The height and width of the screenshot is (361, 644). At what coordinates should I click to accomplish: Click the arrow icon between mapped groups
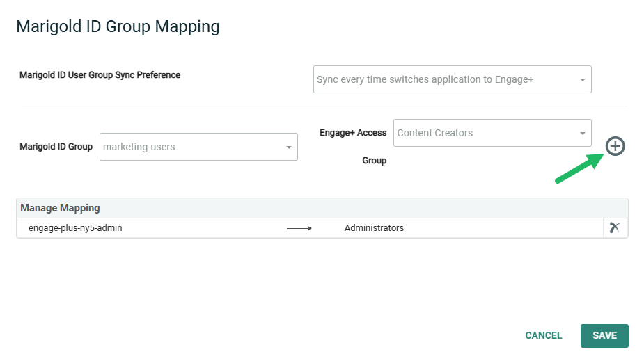[299, 228]
